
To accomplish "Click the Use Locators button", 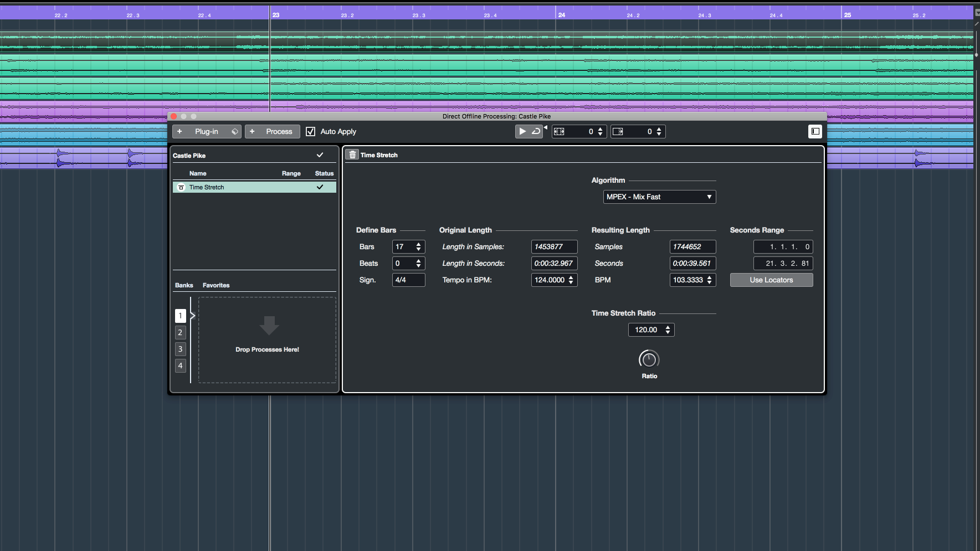I will coord(771,280).
